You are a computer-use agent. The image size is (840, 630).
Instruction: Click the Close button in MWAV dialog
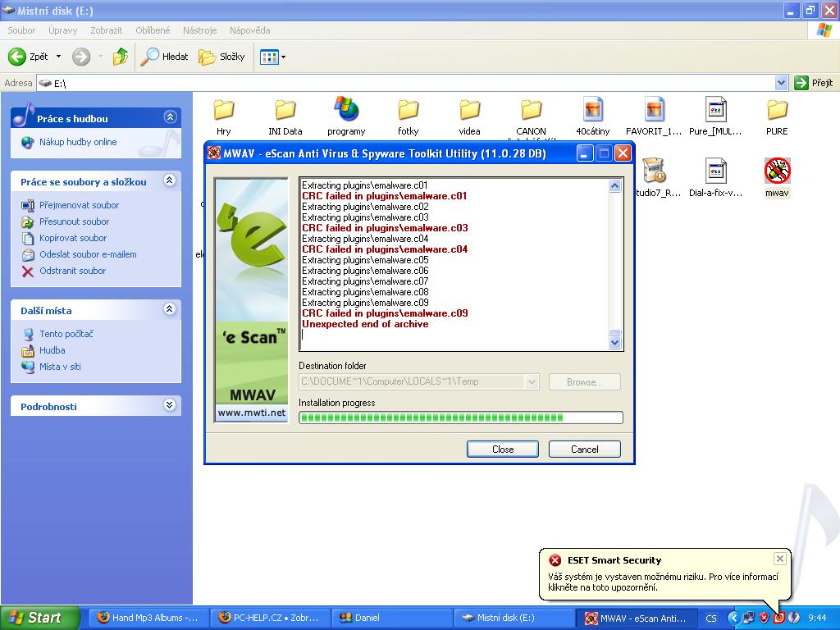click(x=503, y=450)
